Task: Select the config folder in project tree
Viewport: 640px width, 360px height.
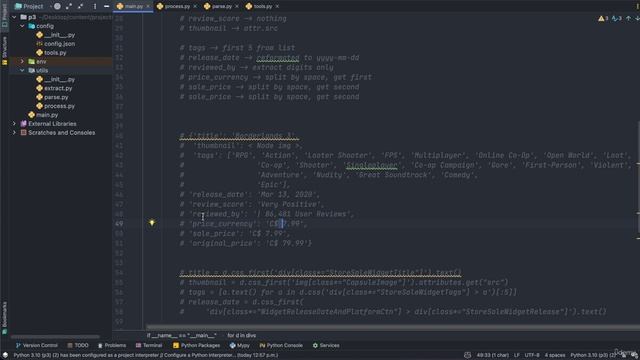Action: (x=44, y=26)
